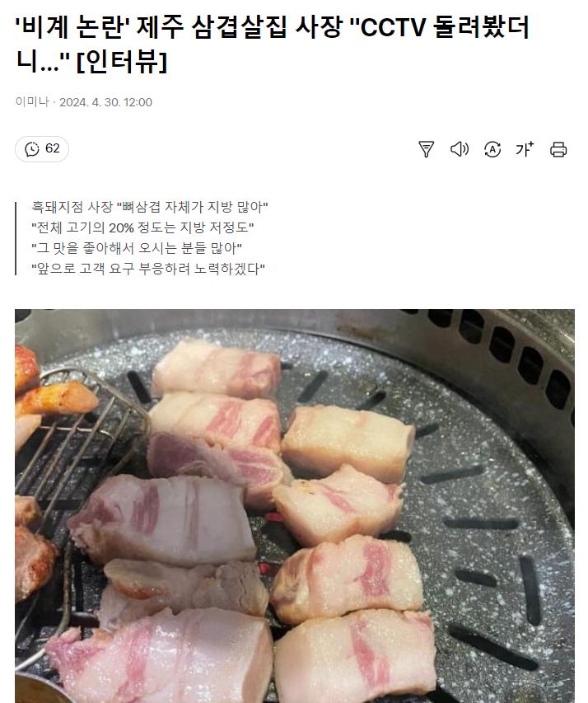Viewport: 588px width, 703px height.
Task: Click the comment count number 62
Action: pyautogui.click(x=53, y=148)
